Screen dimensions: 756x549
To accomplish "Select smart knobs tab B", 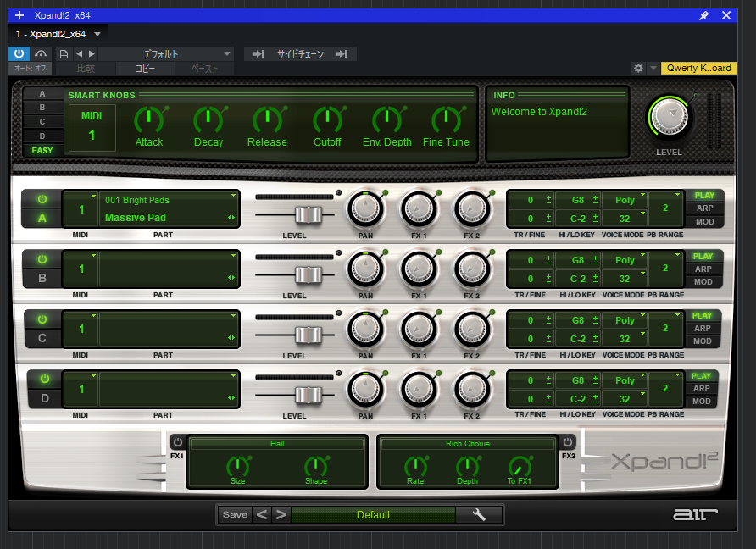I will pyautogui.click(x=42, y=108).
